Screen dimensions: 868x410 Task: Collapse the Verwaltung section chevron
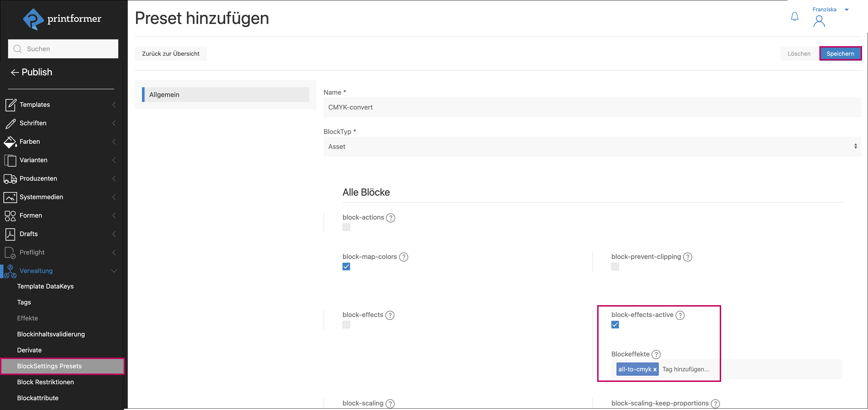point(114,271)
